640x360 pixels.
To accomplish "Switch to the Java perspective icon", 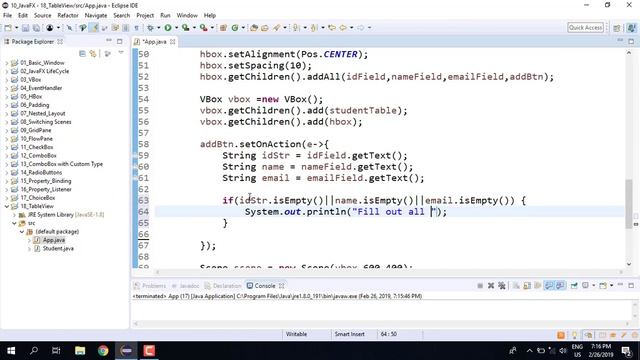I will 631,28.
